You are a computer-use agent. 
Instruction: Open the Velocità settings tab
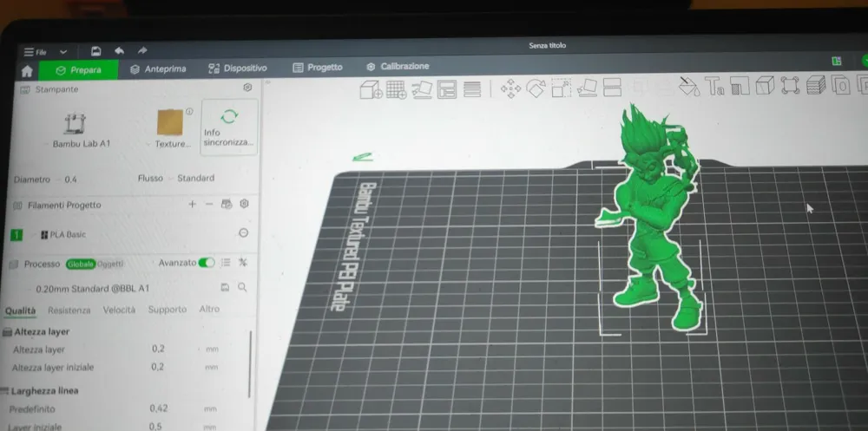pos(119,310)
